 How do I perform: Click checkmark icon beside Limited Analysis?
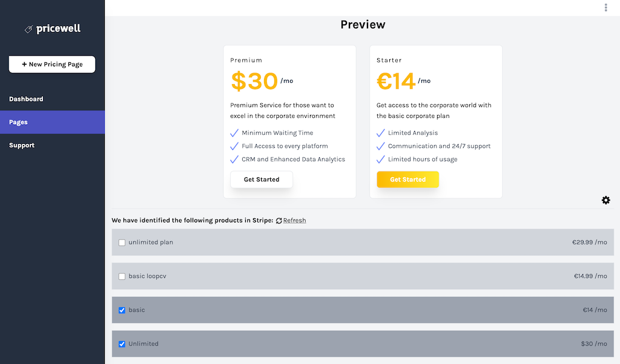coord(381,133)
